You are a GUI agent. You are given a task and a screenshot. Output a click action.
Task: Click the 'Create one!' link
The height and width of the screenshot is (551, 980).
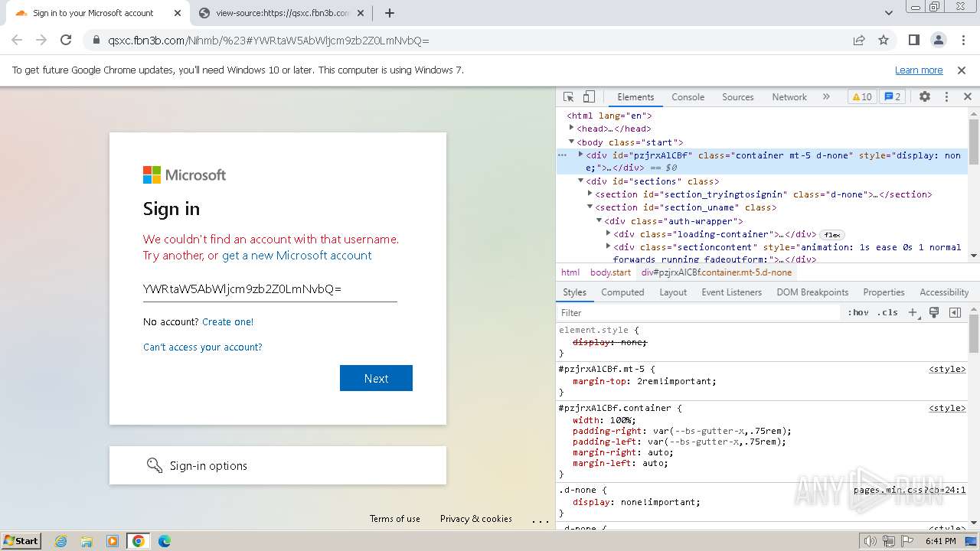pos(227,322)
